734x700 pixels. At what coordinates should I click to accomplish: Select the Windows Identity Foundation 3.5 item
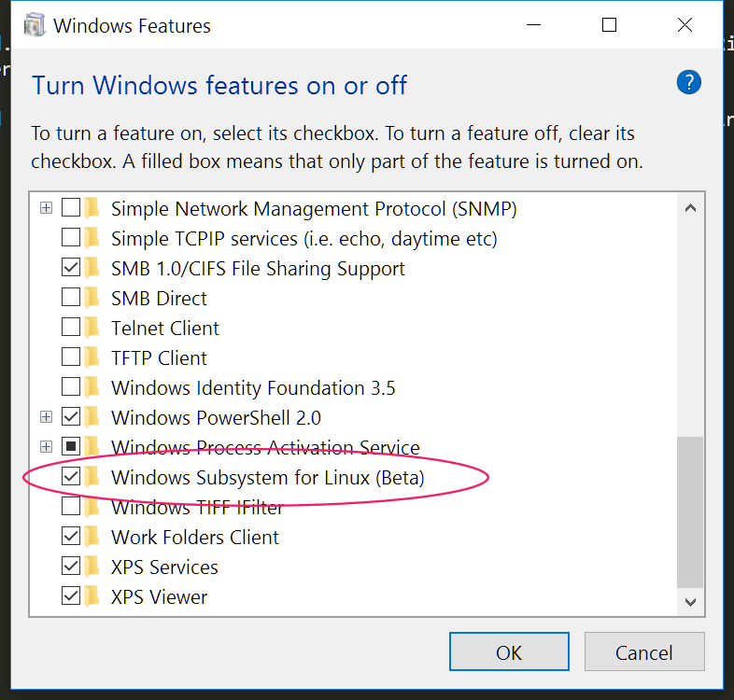click(x=253, y=388)
